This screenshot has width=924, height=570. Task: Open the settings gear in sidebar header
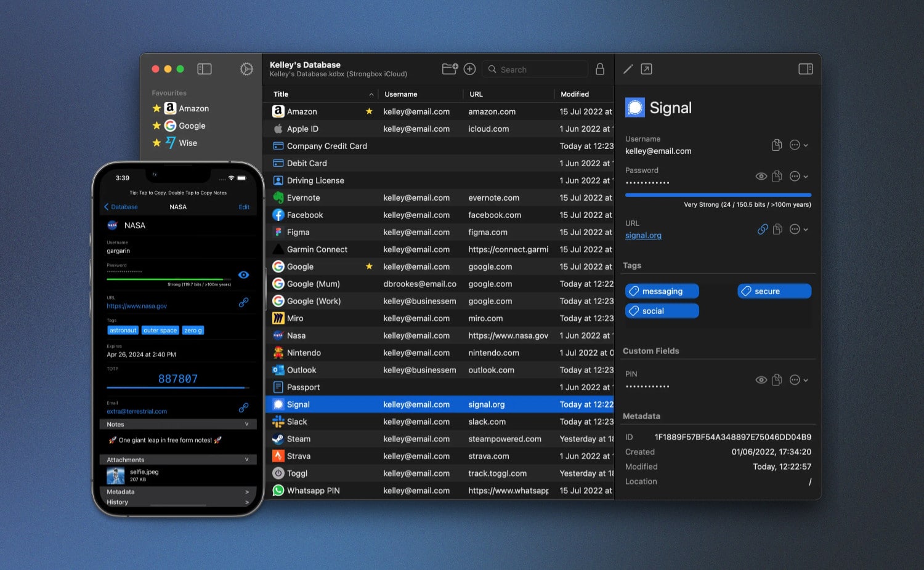tap(246, 70)
